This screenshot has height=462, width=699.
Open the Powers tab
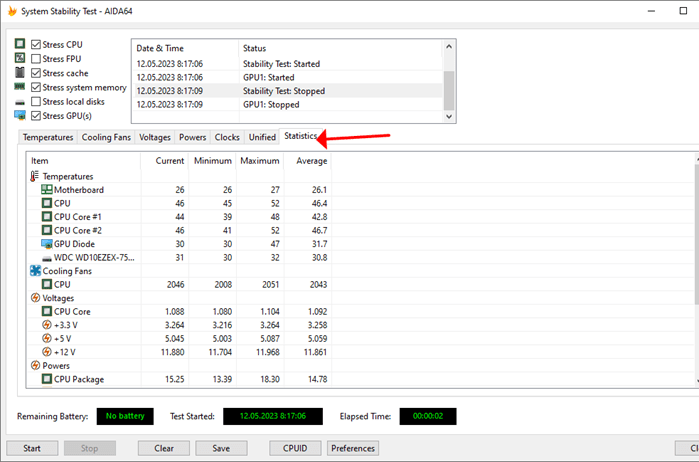pyautogui.click(x=193, y=137)
